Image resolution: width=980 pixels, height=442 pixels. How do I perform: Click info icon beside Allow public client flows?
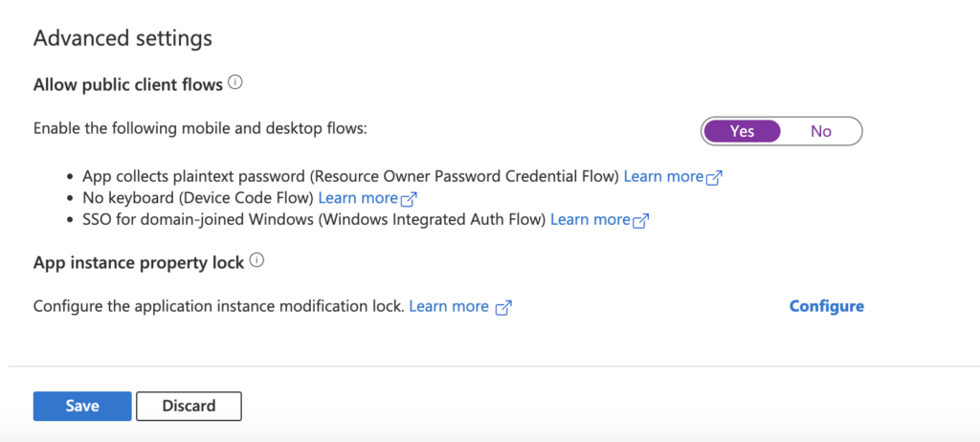click(x=235, y=82)
